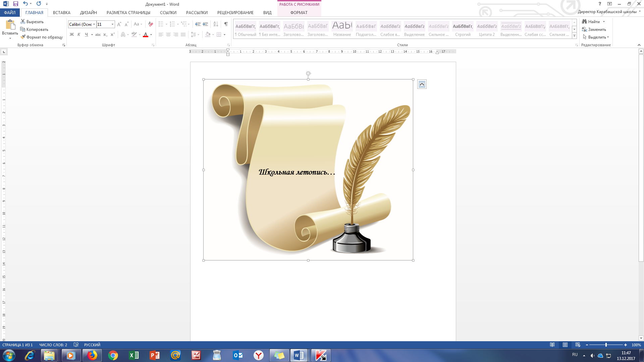This screenshot has height=362, width=644.
Task: Click the Format Painter brush icon
Action: pos(23,37)
